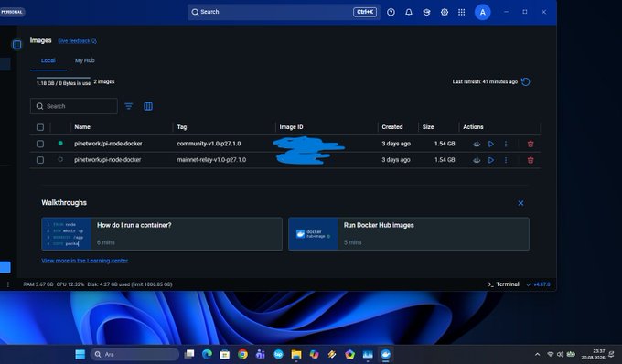Click Give feedback link
The height and width of the screenshot is (364, 622).
[77, 41]
